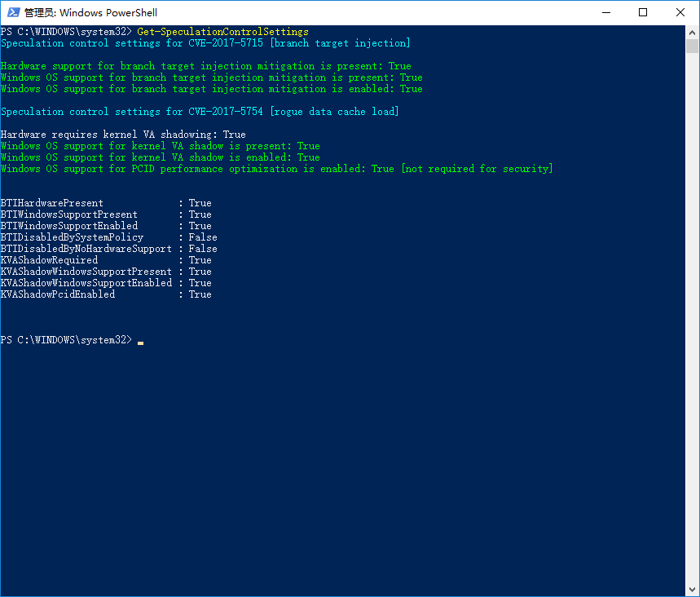Click the vertical scrollbar thumb
The width and height of the screenshot is (700, 597).
point(692,46)
